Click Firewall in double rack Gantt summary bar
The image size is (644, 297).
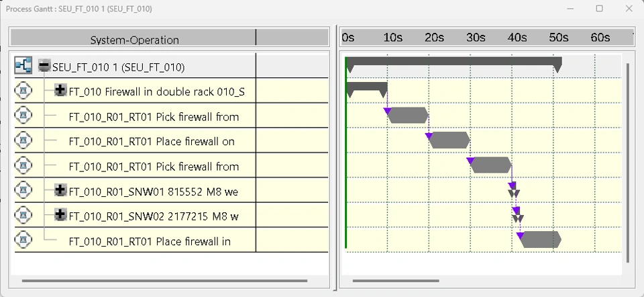[x=367, y=87]
